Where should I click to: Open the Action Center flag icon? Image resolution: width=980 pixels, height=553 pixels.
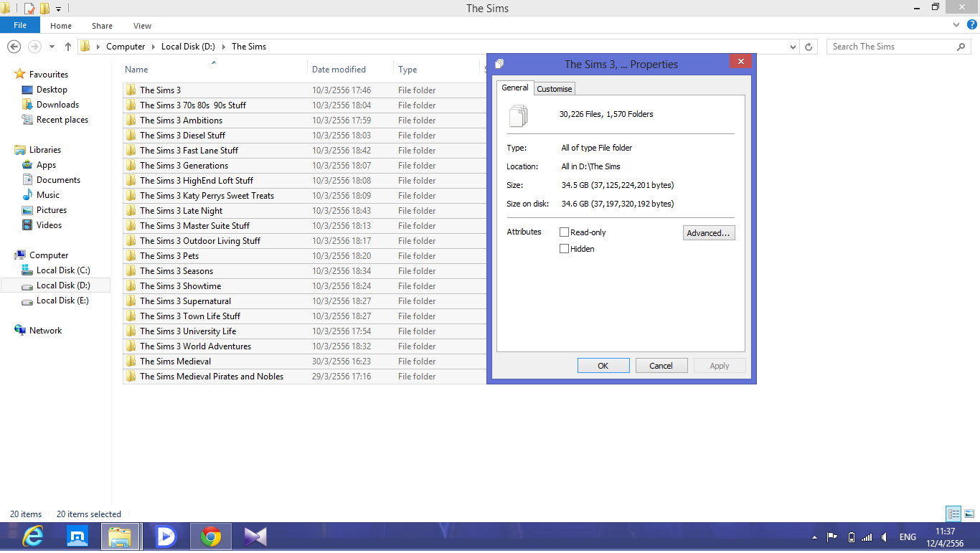pos(832,537)
